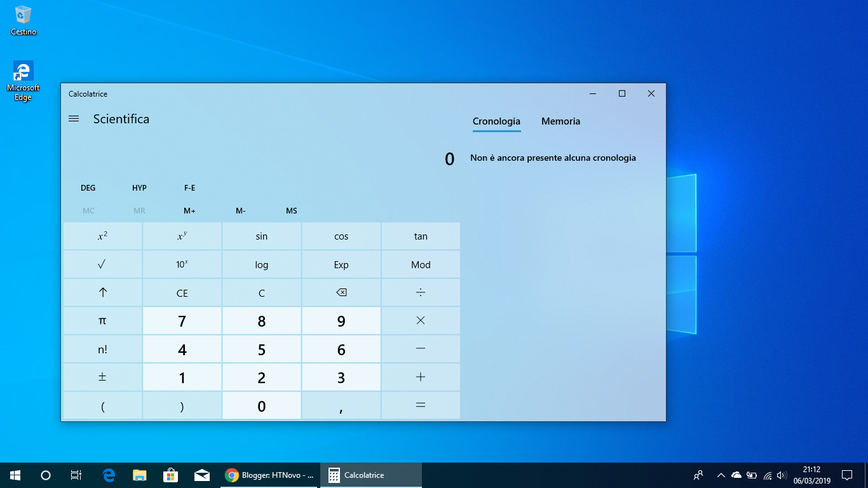Enable HYP hyperbolic functions
Image resolution: width=868 pixels, height=488 pixels.
[139, 187]
